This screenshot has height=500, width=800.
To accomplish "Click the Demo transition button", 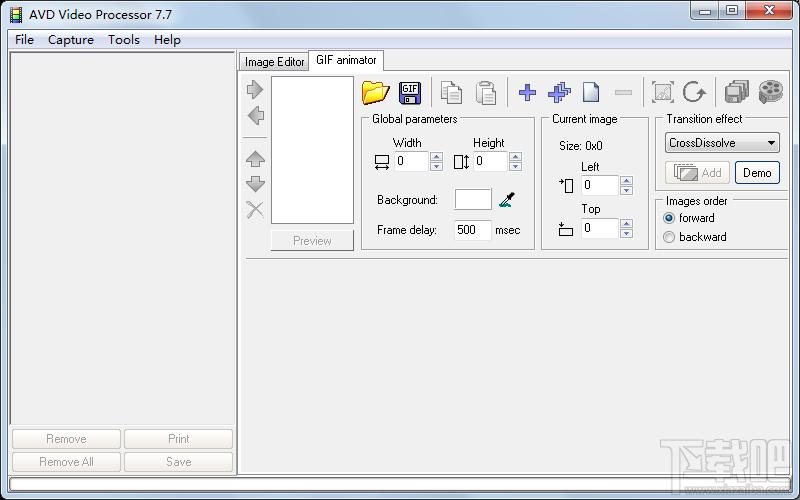I will (x=757, y=173).
